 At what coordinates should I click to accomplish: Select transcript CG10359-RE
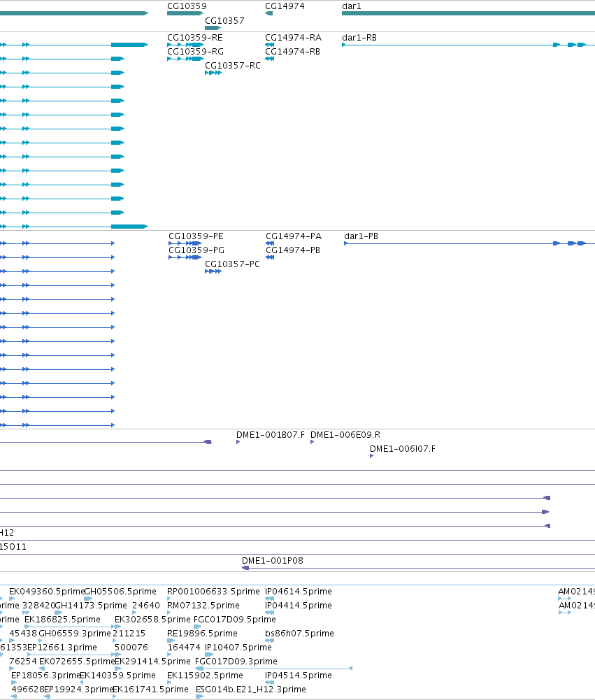[194, 38]
